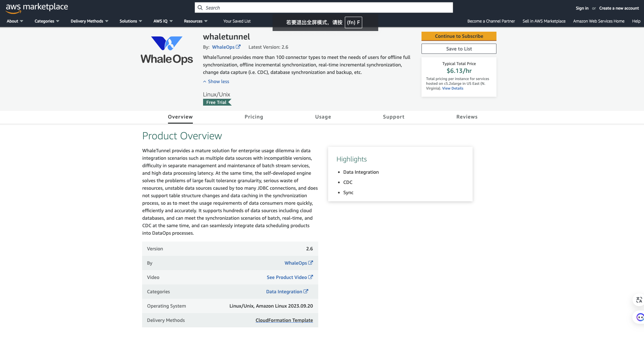Image resolution: width=644 pixels, height=342 pixels.
Task: Click the search magnifier icon
Action: pos(200,7)
